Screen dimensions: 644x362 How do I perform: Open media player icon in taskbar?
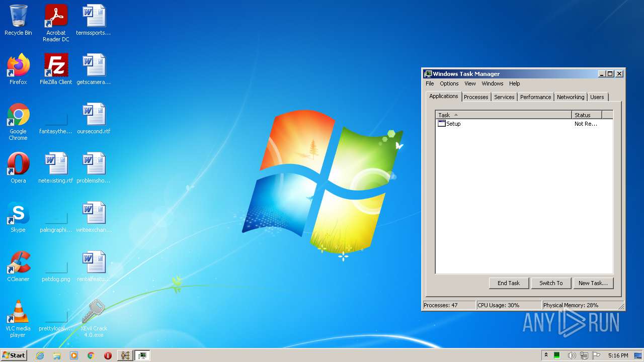(x=74, y=355)
